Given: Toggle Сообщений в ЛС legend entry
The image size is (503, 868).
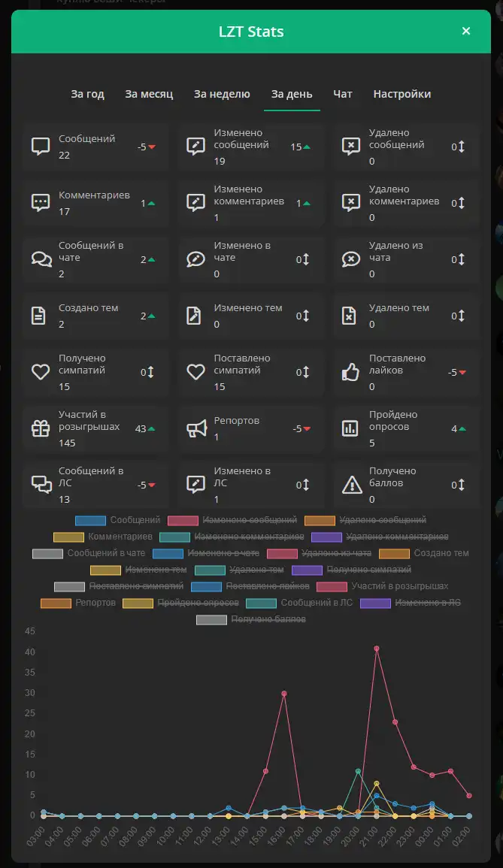Looking at the screenshot, I should pyautogui.click(x=299, y=603).
